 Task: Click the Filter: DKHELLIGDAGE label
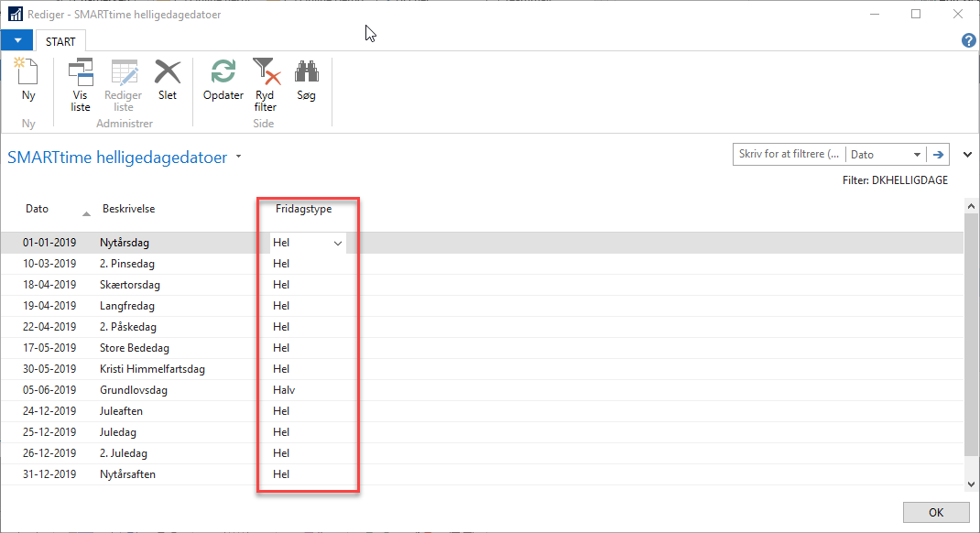click(x=895, y=180)
